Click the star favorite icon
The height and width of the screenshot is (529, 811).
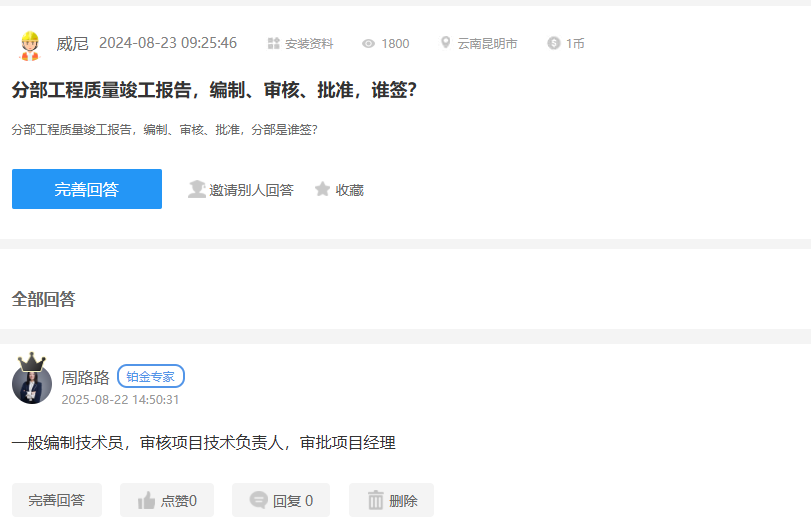(x=322, y=189)
